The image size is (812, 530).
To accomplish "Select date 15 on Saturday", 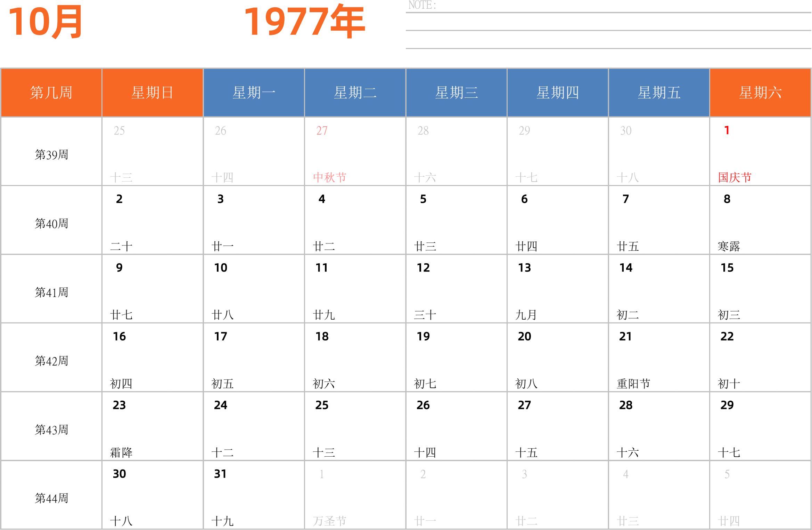I will point(727,268).
